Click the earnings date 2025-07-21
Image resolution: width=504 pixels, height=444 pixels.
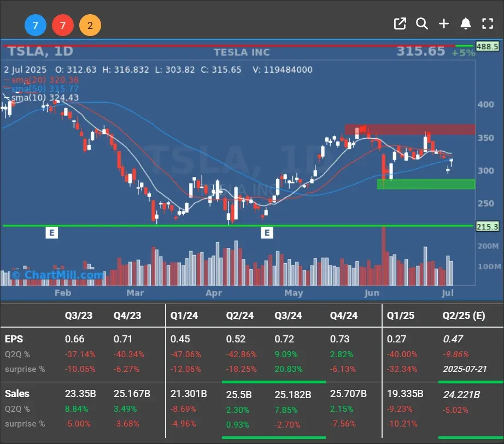point(465,369)
